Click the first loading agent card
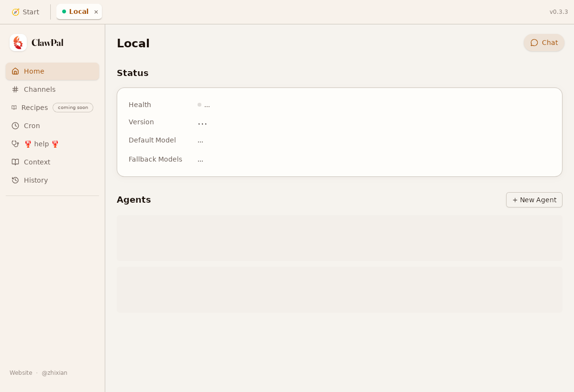574x392 pixels. [340, 238]
